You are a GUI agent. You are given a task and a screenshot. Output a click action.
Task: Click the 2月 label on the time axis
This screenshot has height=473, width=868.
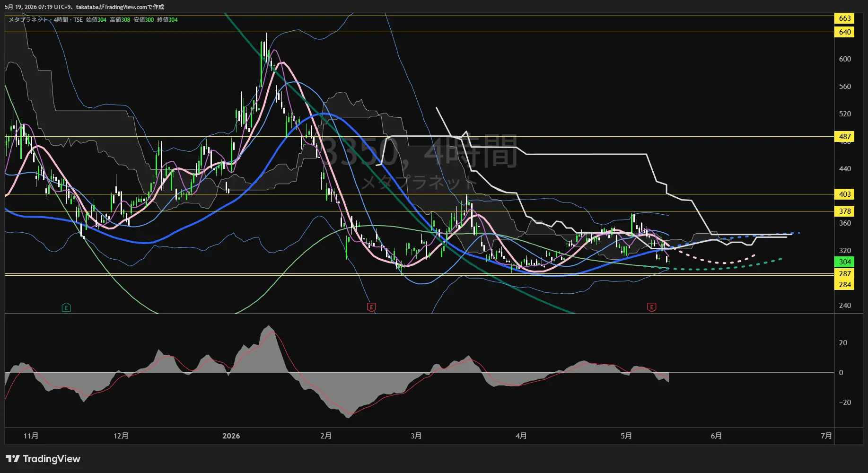pyautogui.click(x=326, y=436)
